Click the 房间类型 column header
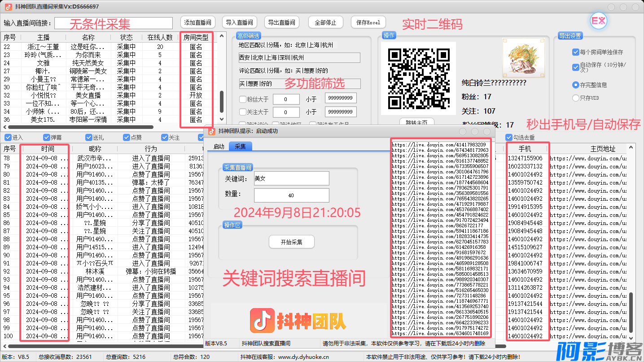 [196, 37]
